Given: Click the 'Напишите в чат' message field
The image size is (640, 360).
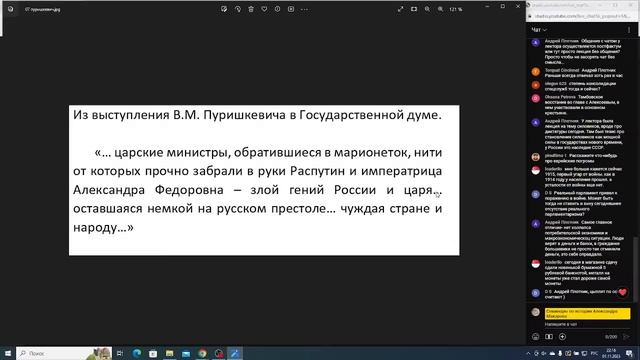Looking at the screenshot, I should click(588, 324).
